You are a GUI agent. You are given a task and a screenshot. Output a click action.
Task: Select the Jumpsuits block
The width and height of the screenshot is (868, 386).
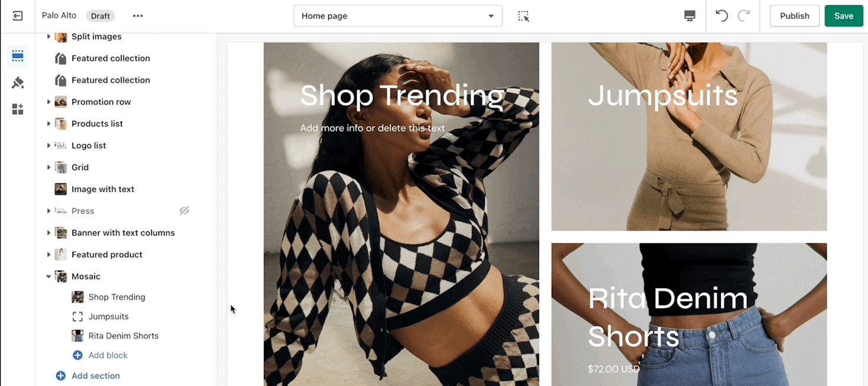(x=109, y=316)
